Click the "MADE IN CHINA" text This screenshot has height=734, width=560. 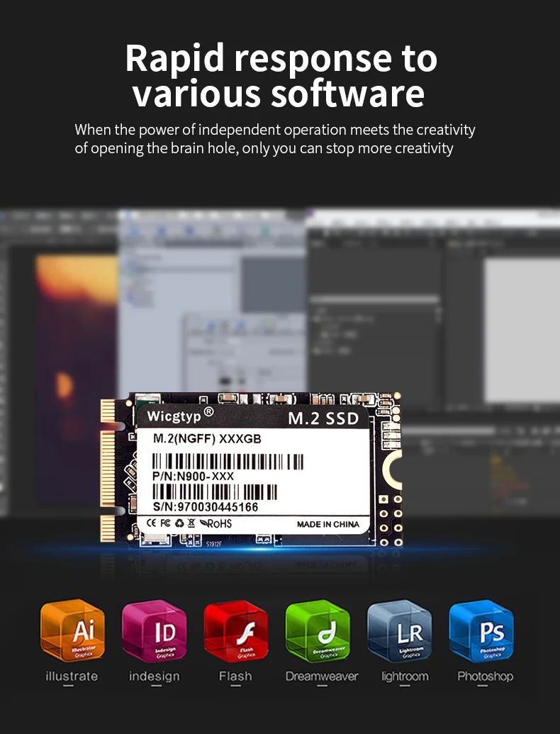coord(327,524)
